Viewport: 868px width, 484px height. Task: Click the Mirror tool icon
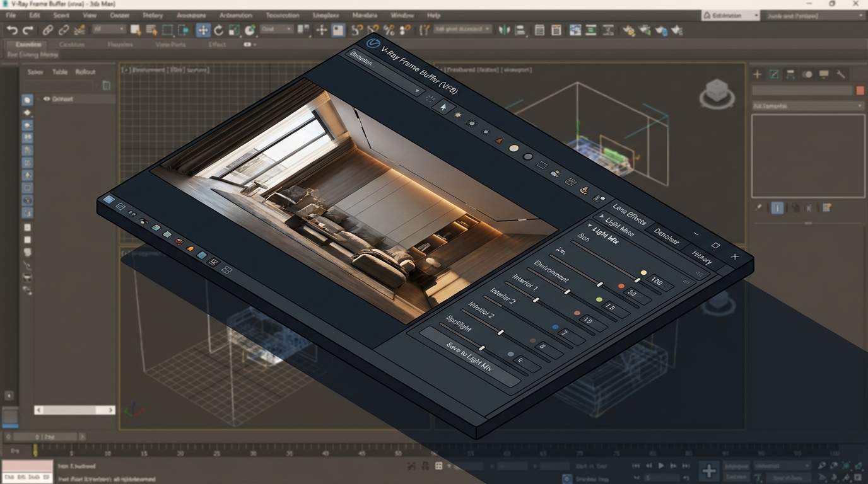click(x=504, y=30)
